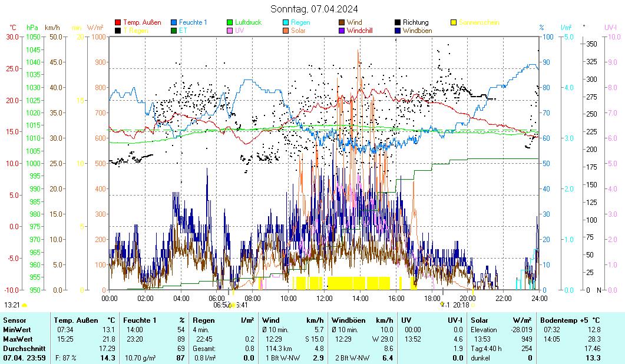Click the Bodentemp maximum value 28.3

[x=594, y=339]
